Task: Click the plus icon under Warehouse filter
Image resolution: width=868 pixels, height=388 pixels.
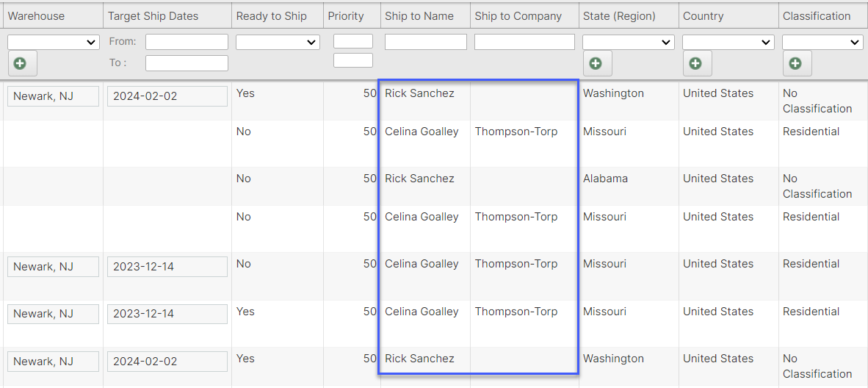Action: [20, 64]
